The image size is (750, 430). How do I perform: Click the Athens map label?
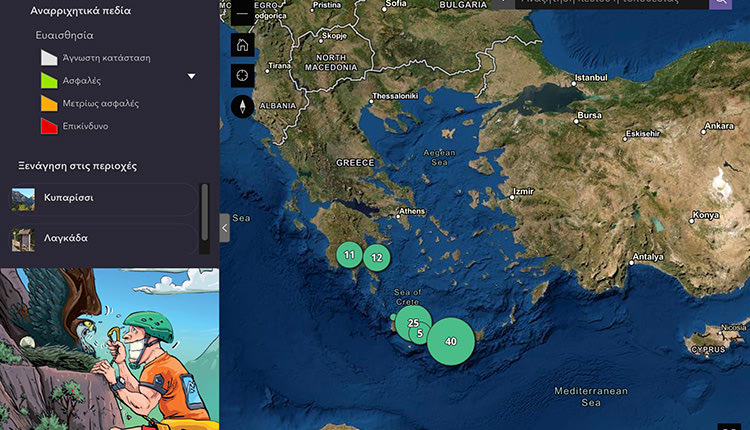412,211
